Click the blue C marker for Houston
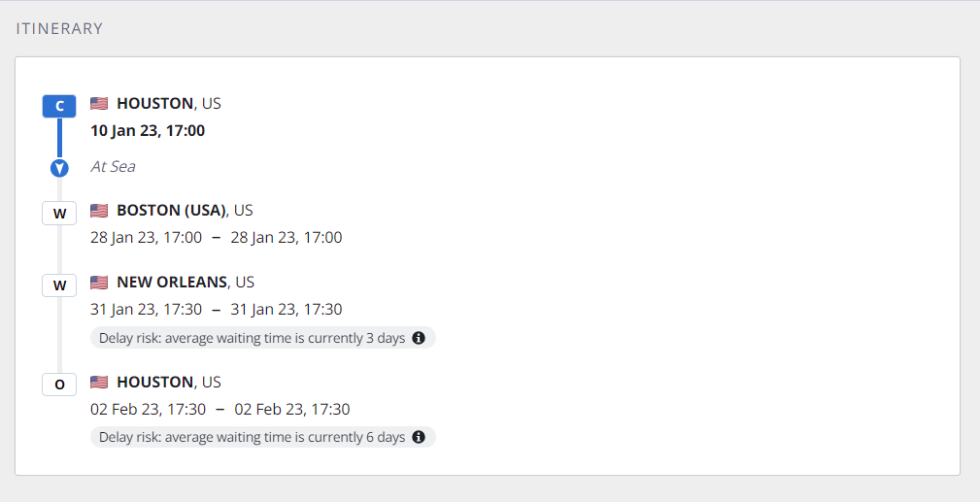 tap(59, 106)
